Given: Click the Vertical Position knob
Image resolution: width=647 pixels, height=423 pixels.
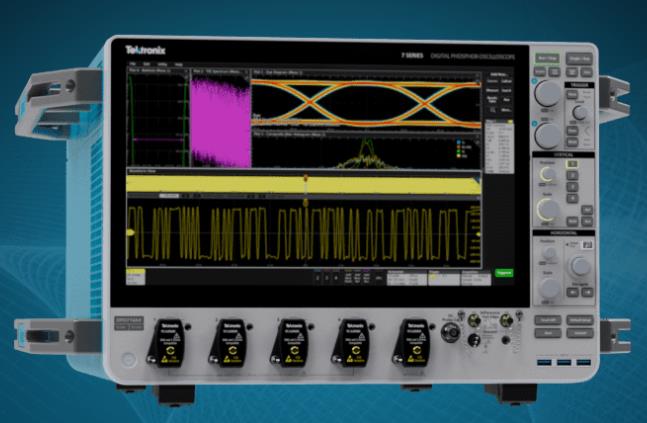Looking at the screenshot, I should tap(546, 174).
